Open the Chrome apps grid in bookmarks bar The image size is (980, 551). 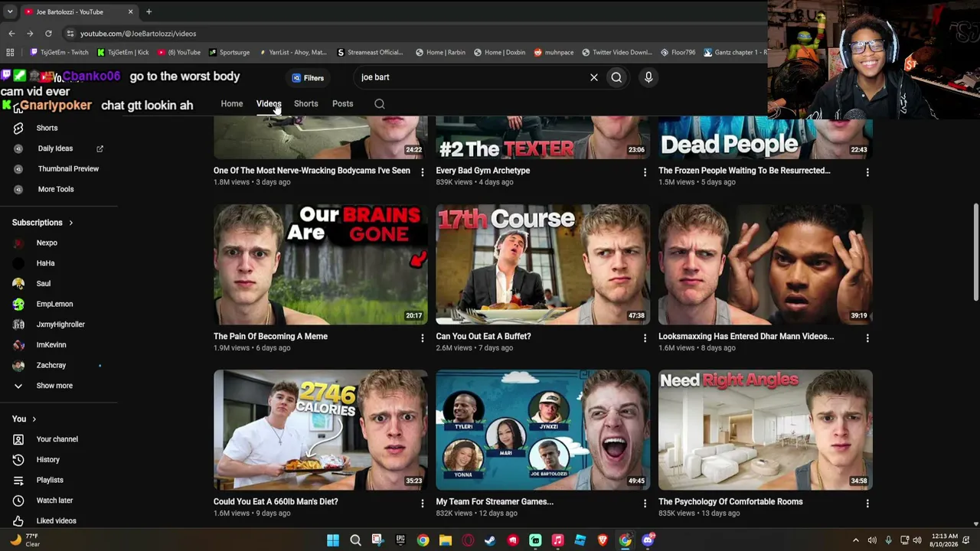click(x=10, y=52)
